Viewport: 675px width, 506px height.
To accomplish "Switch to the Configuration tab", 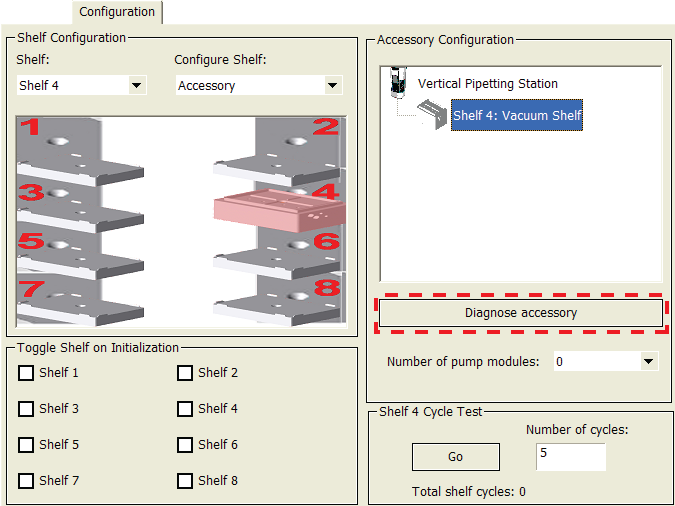I will point(117,12).
